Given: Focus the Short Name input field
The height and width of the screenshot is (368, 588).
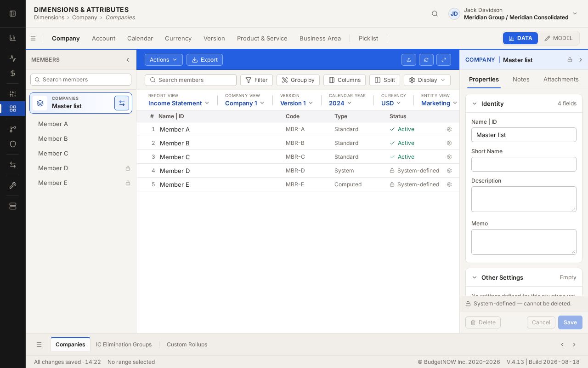Looking at the screenshot, I should coord(524,164).
